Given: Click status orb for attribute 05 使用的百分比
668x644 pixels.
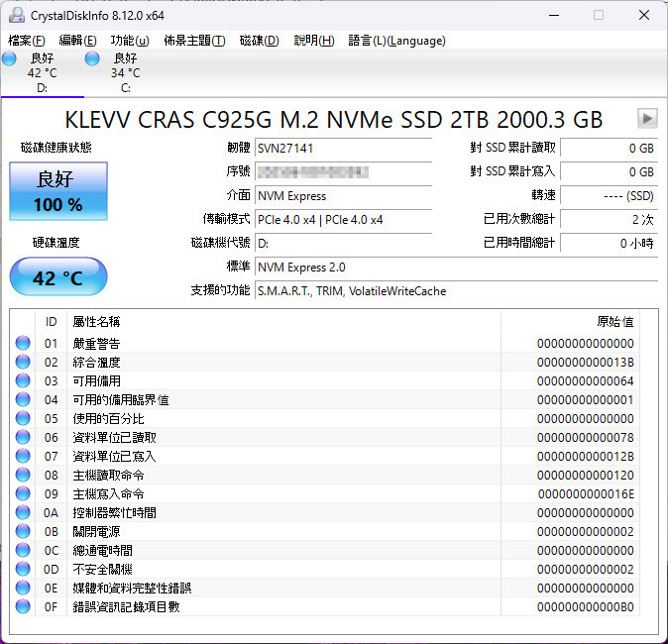Looking at the screenshot, I should click(x=23, y=418).
